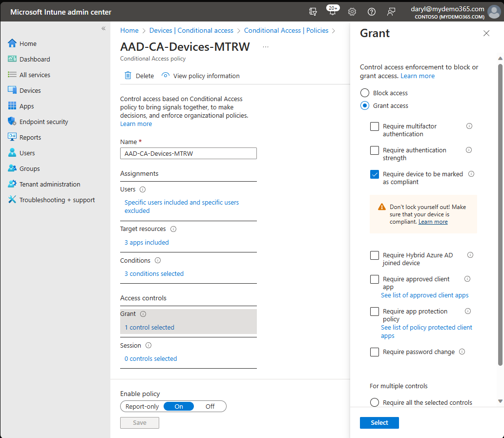Check Require app protection policy

[x=375, y=312]
